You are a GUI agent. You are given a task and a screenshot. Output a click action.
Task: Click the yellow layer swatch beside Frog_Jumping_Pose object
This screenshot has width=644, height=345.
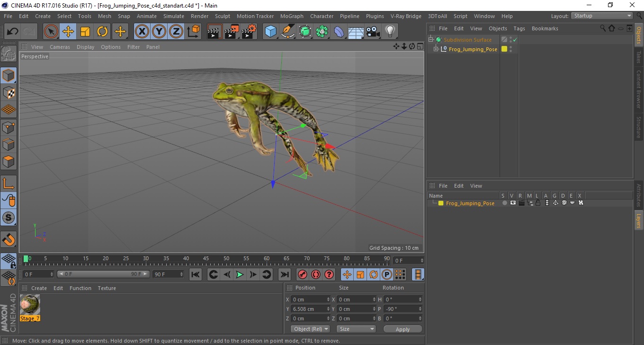tap(504, 49)
